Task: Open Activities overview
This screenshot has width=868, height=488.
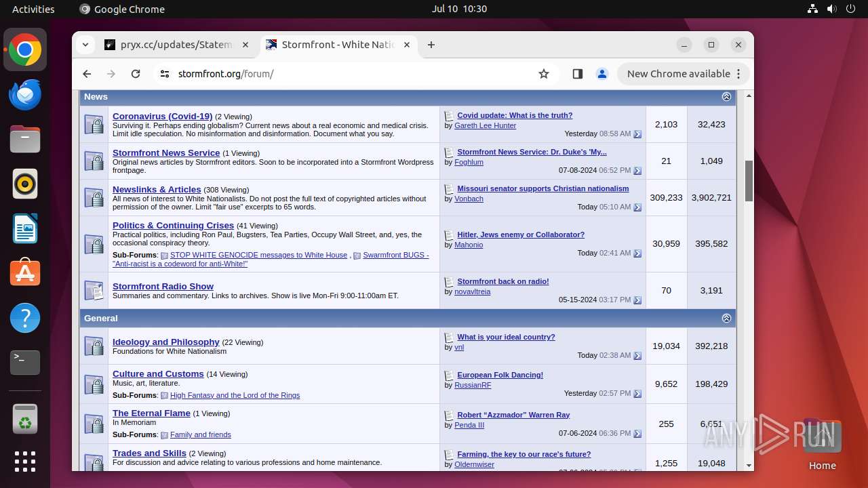Action: (33, 9)
